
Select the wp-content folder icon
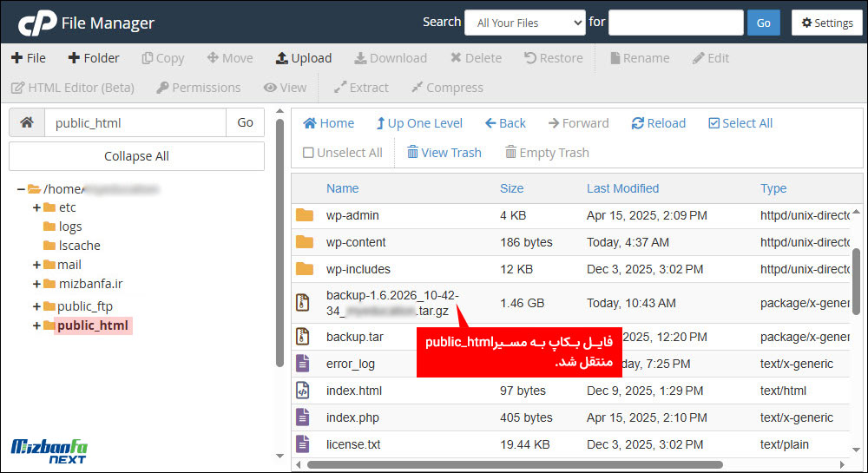[x=304, y=242]
